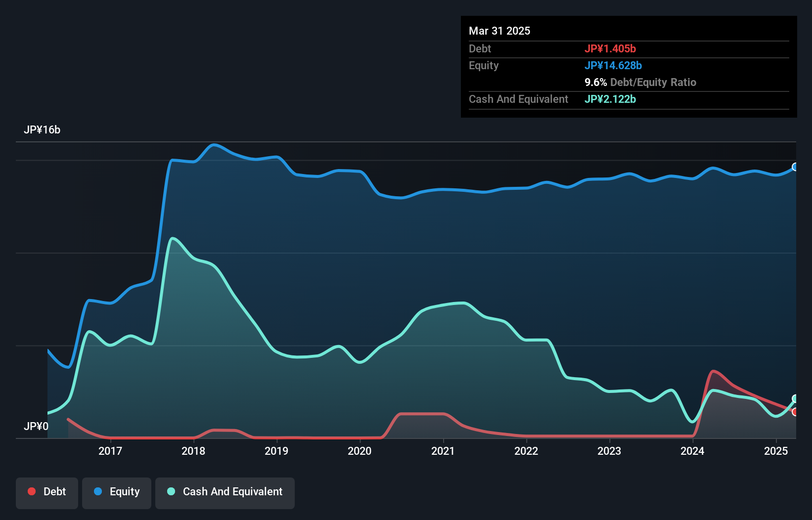This screenshot has width=812, height=520.
Task: Toggle the Debt series legend button
Action: (47, 493)
